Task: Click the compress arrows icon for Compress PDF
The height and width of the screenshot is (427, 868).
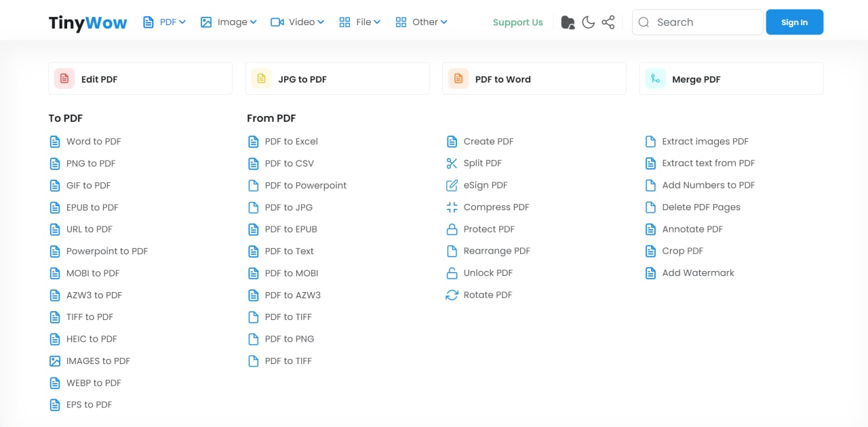Action: [452, 207]
